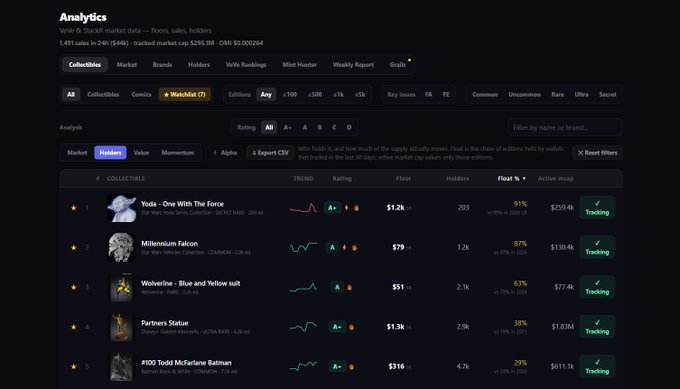Toggle Tracking for #100 Todd McFarlane Batman
Viewport: 680px width, 389px height.
[597, 366]
